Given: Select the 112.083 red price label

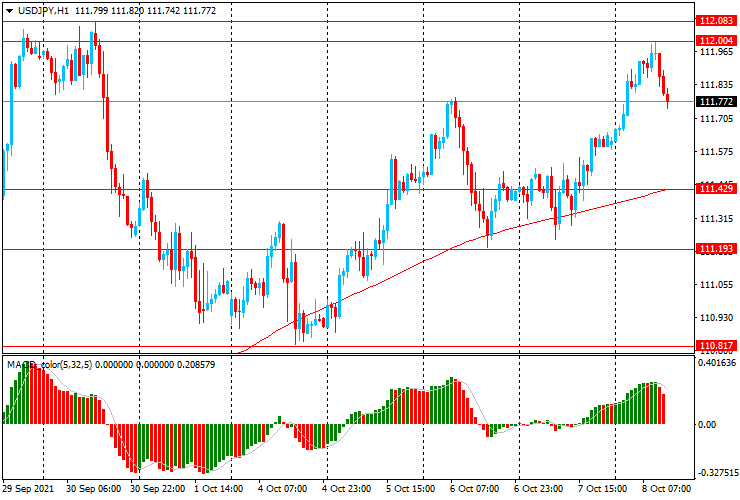Looking at the screenshot, I should pyautogui.click(x=716, y=21).
